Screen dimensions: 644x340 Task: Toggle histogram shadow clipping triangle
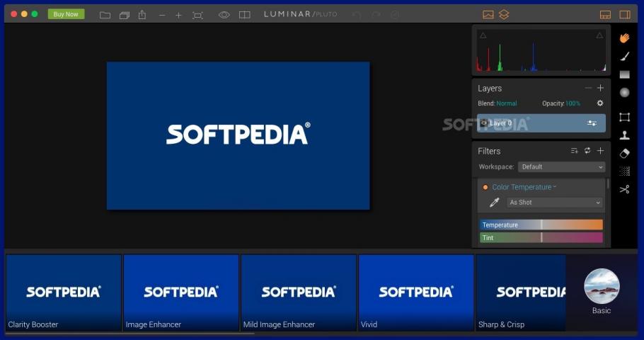click(x=483, y=35)
